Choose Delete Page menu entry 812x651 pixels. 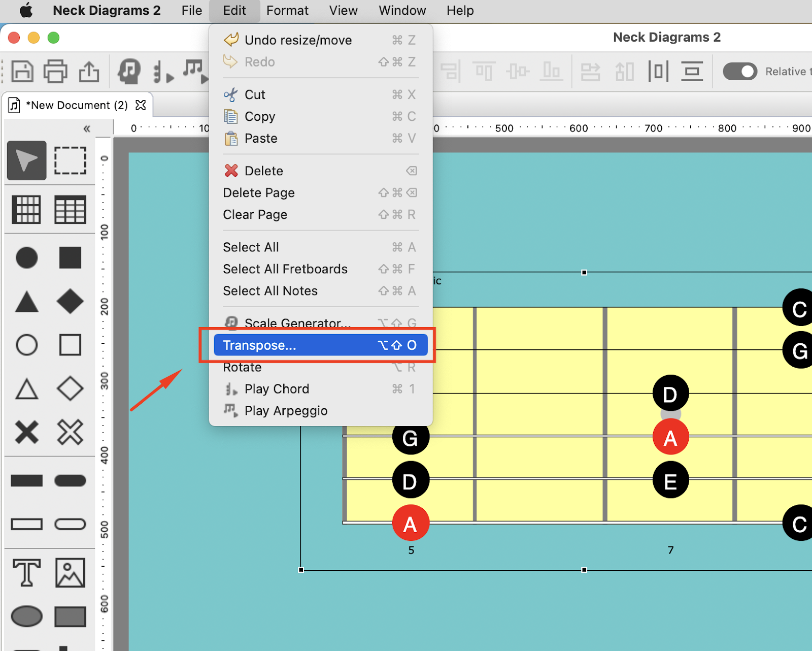(x=321, y=192)
